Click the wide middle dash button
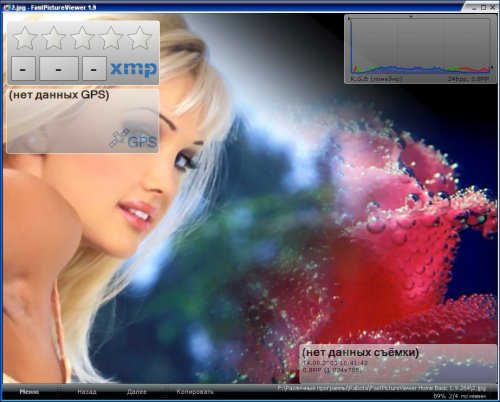Viewport: 500px width, 402px height. (59, 69)
